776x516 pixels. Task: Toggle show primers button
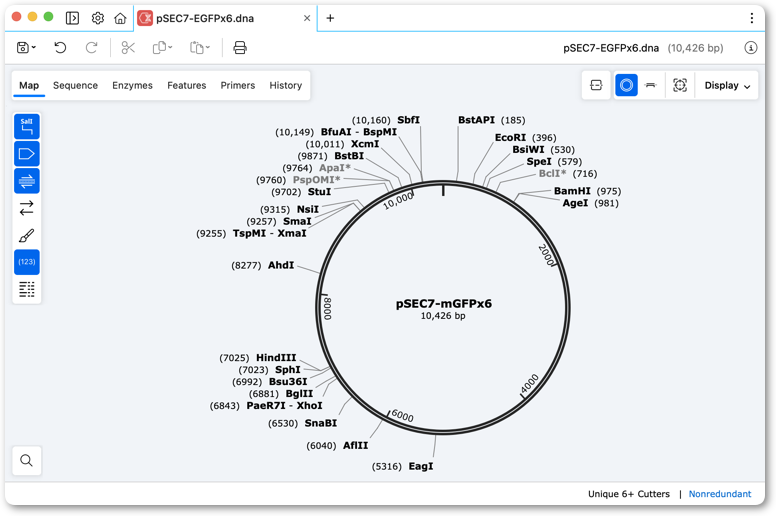tap(27, 181)
